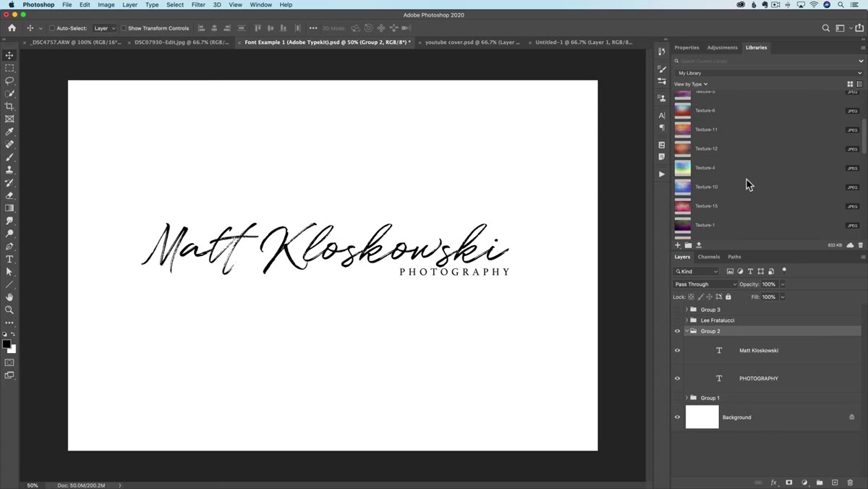This screenshot has height=489, width=868.
Task: Select the Horizontal Type tool
Action: [9, 259]
